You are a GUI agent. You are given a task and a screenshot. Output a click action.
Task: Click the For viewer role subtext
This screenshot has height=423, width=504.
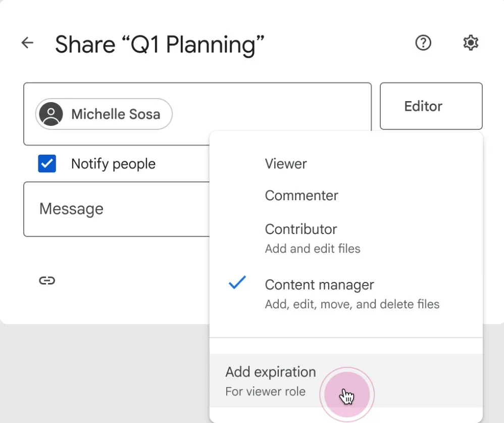(x=266, y=391)
